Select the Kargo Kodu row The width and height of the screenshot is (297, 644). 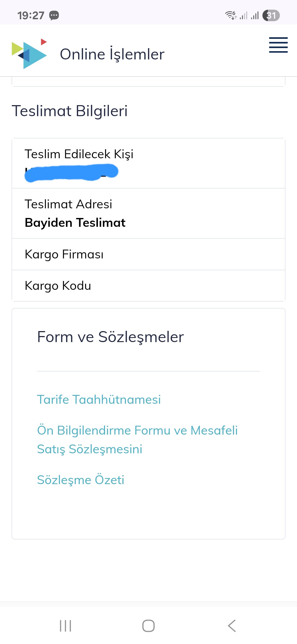(148, 286)
